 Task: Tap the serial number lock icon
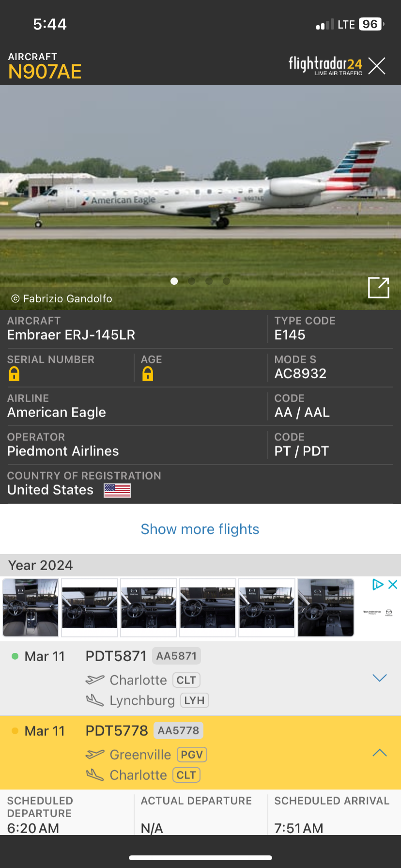pyautogui.click(x=14, y=373)
